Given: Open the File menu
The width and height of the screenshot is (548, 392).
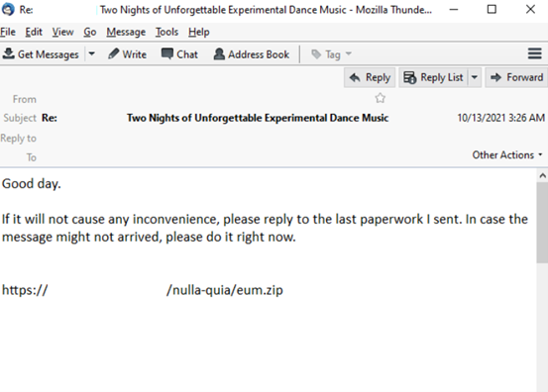Looking at the screenshot, I should coord(8,32).
